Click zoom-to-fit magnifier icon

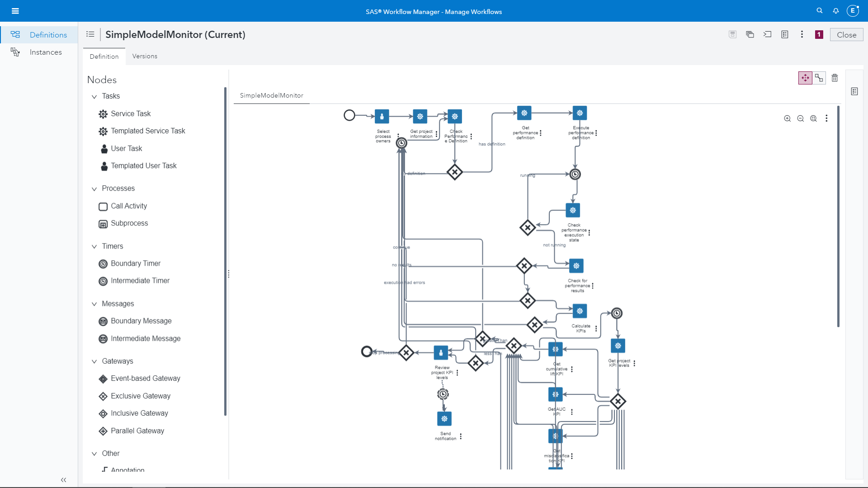(813, 118)
